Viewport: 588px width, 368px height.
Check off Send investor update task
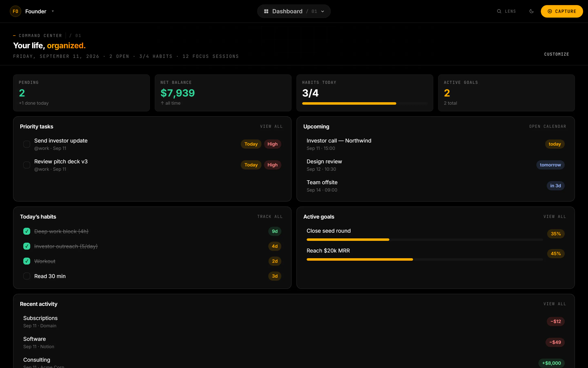27,144
